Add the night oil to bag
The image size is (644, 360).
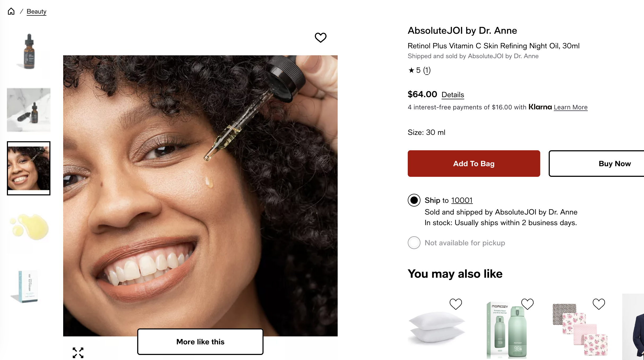click(x=474, y=164)
